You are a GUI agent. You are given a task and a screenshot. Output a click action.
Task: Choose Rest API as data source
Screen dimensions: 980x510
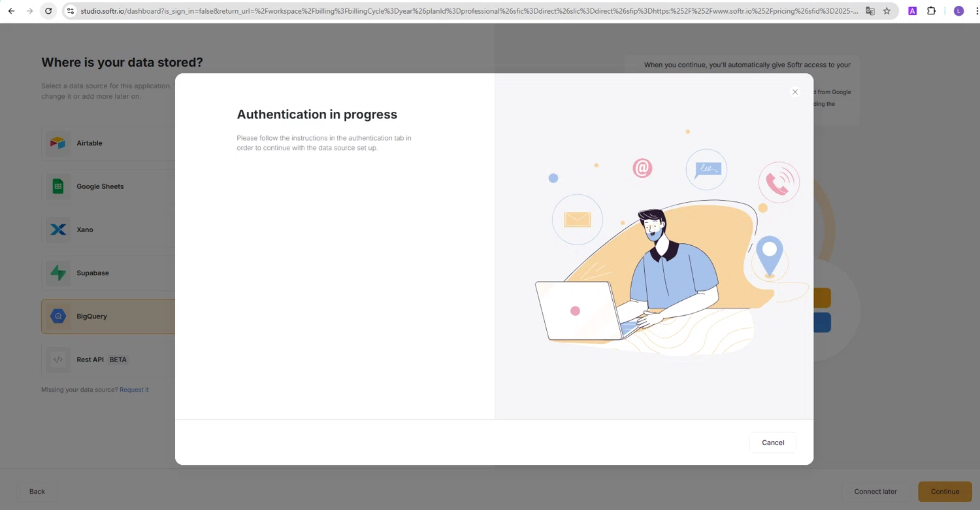108,360
